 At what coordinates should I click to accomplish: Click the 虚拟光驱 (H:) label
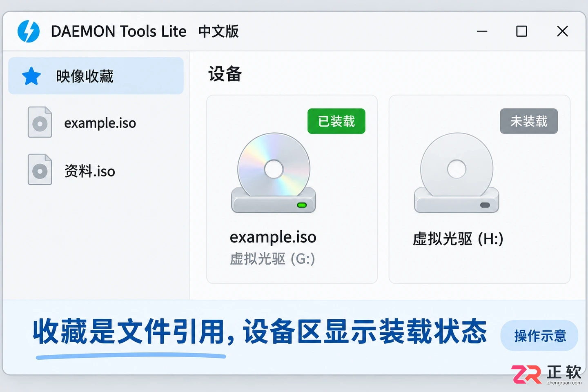[x=458, y=239]
